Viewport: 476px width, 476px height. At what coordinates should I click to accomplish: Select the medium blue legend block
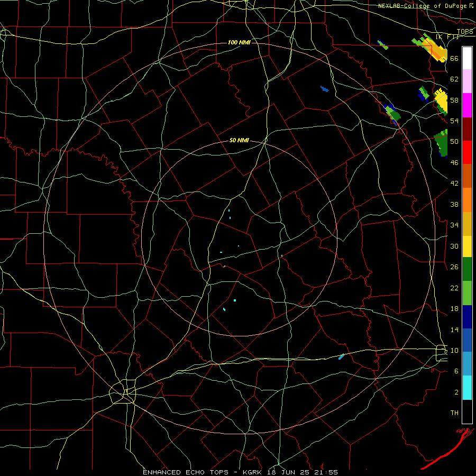click(x=467, y=340)
